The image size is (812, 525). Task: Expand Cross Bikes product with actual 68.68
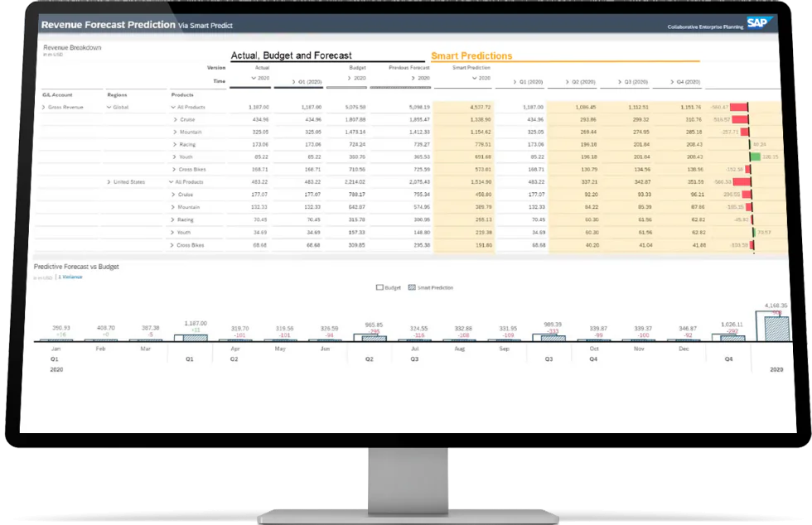pos(172,245)
